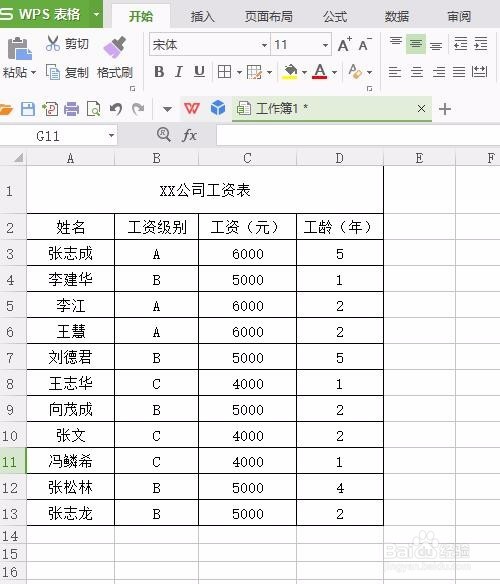This screenshot has width=500, height=584.
Task: Click the Cut scissors icon
Action: pyautogui.click(x=53, y=43)
